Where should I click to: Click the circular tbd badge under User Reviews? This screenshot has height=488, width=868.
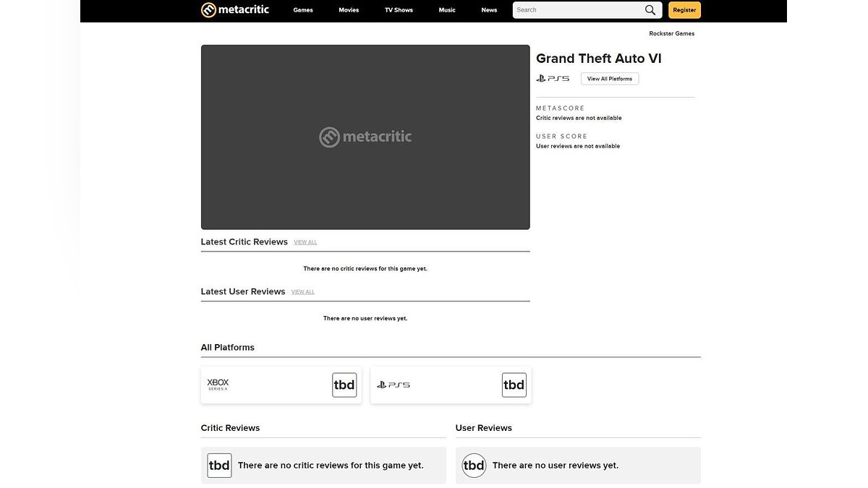tap(474, 466)
